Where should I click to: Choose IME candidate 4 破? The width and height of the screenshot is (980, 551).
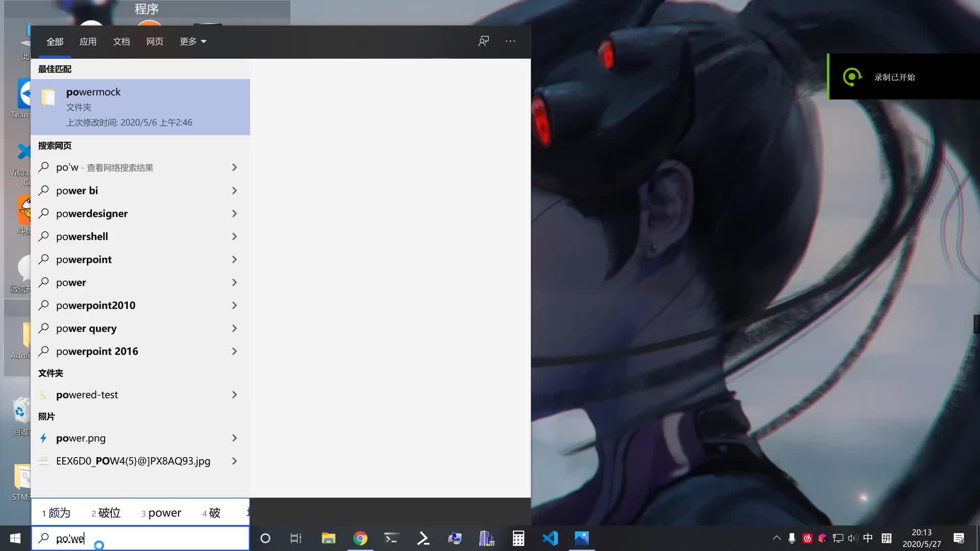click(211, 513)
